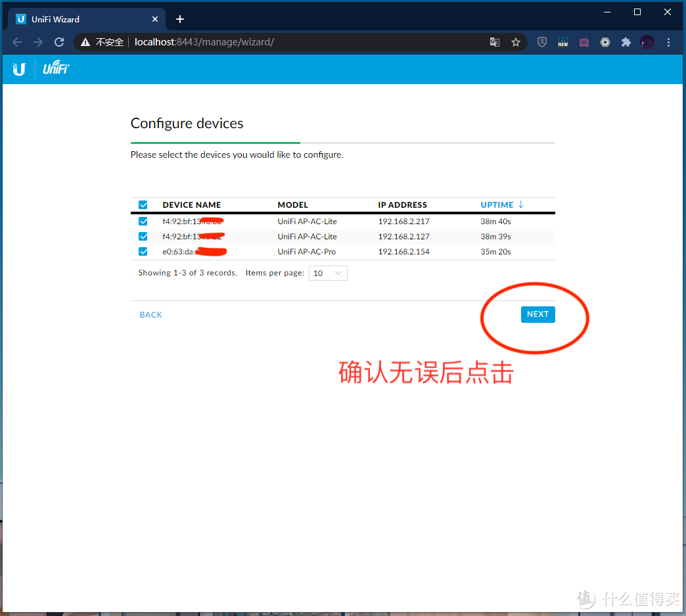686x616 pixels.
Task: Sort by DEVICE NAME column header
Action: [x=192, y=205]
